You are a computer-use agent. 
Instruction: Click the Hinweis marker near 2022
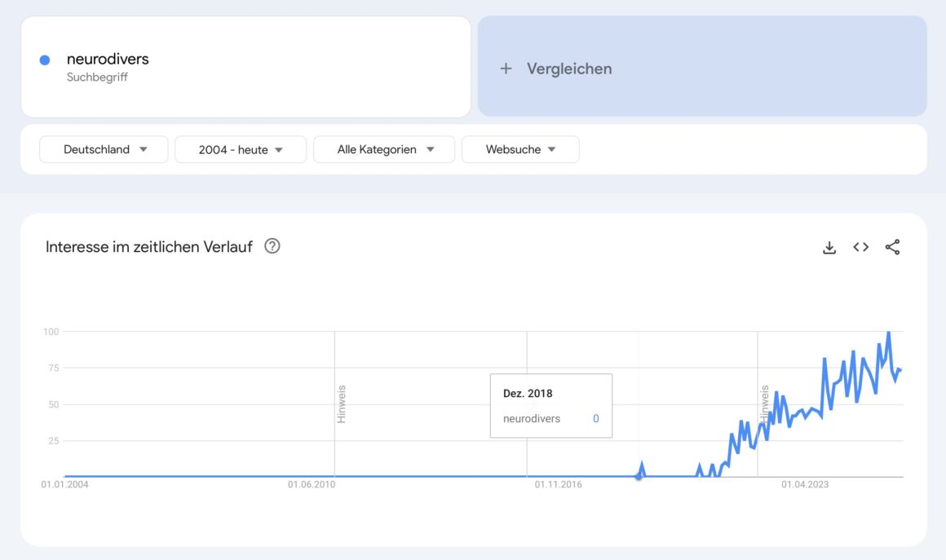[x=764, y=403]
